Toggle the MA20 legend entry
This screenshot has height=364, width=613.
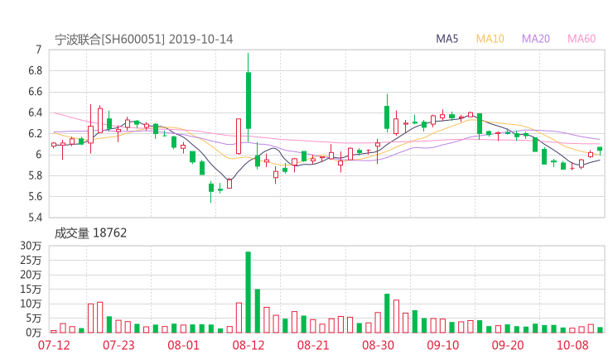point(536,39)
